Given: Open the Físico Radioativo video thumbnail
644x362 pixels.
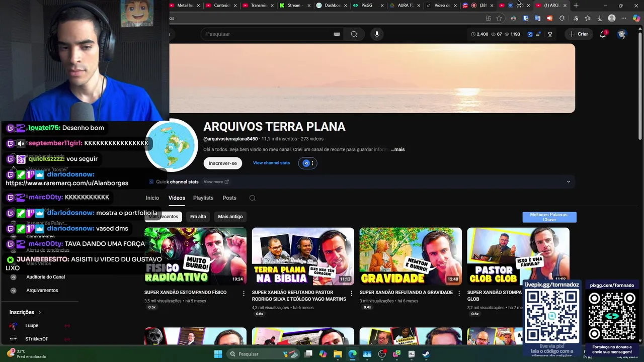Looking at the screenshot, I should click(195, 256).
